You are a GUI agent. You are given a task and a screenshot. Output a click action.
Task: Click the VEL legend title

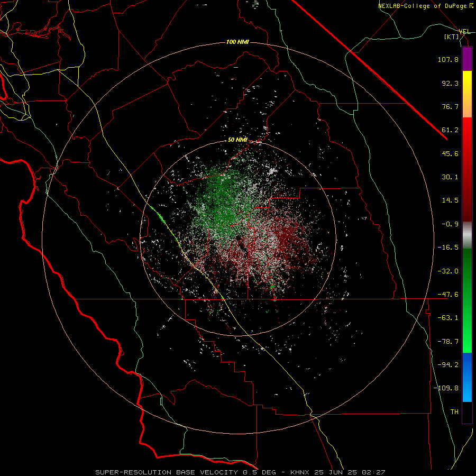click(464, 32)
